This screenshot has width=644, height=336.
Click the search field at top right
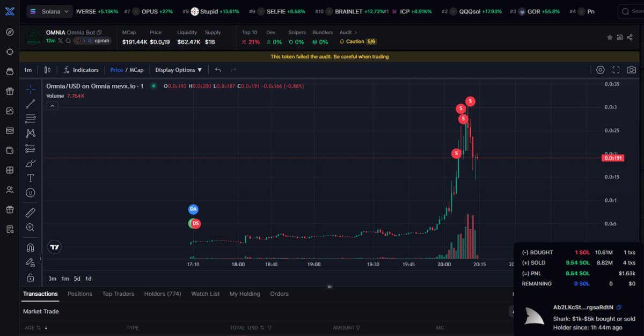pyautogui.click(x=631, y=11)
